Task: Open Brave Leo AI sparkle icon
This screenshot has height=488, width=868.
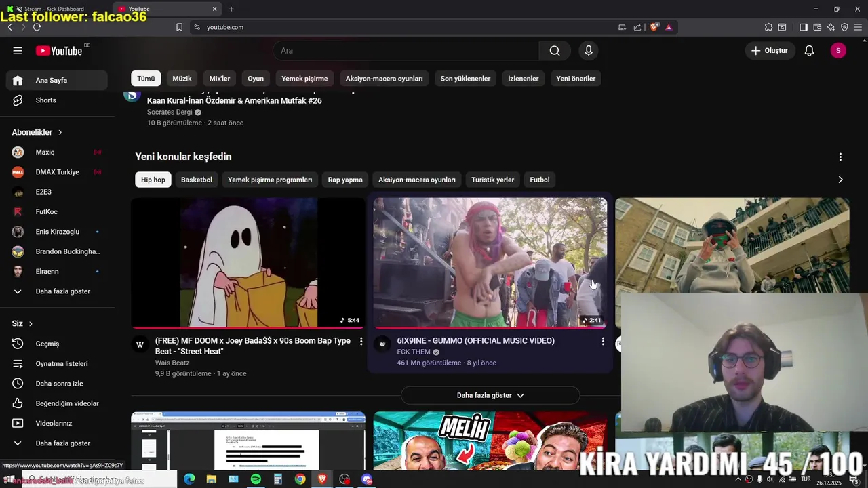Action: [x=831, y=27]
